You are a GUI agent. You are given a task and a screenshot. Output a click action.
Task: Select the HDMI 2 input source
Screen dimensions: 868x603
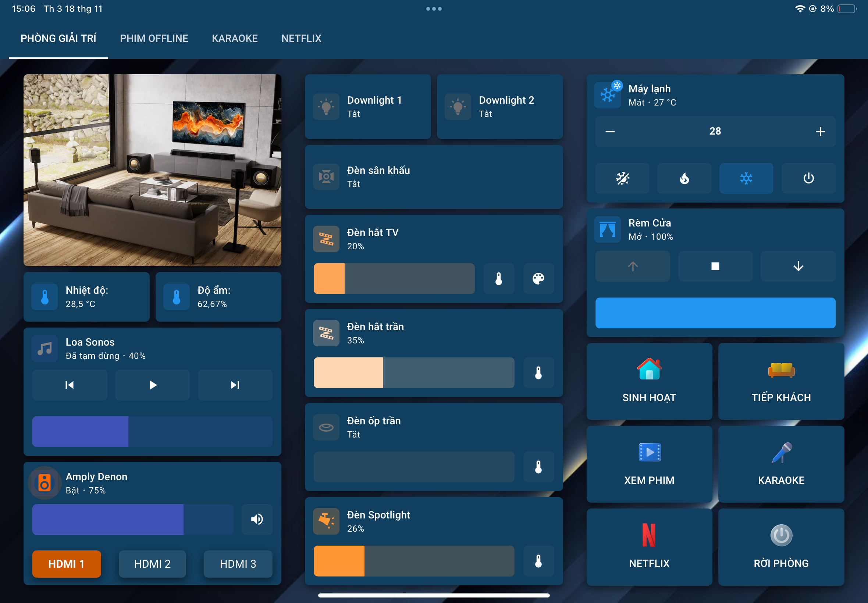point(152,564)
